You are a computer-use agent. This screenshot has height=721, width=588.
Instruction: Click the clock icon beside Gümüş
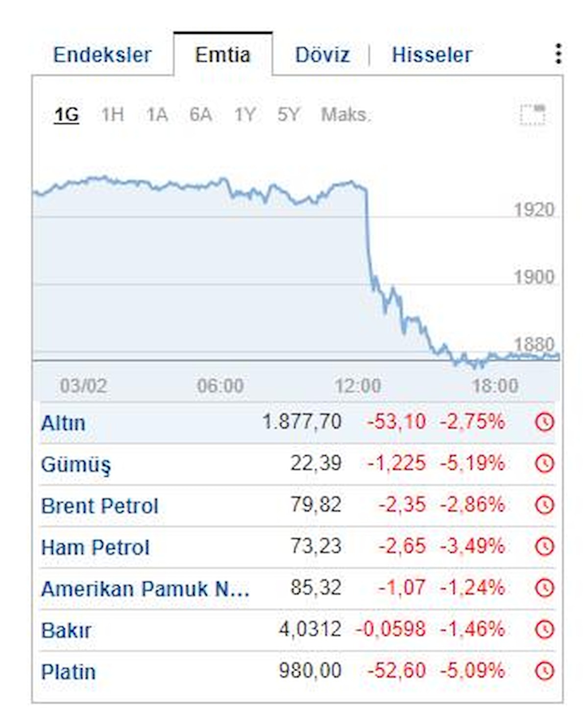click(544, 463)
